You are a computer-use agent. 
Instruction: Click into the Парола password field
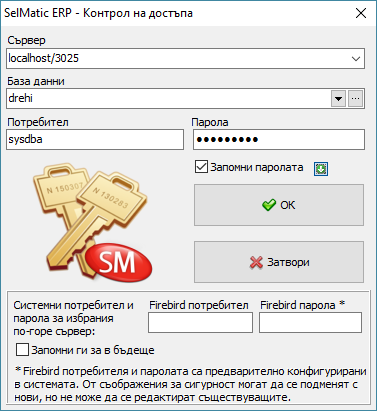tap(279, 139)
